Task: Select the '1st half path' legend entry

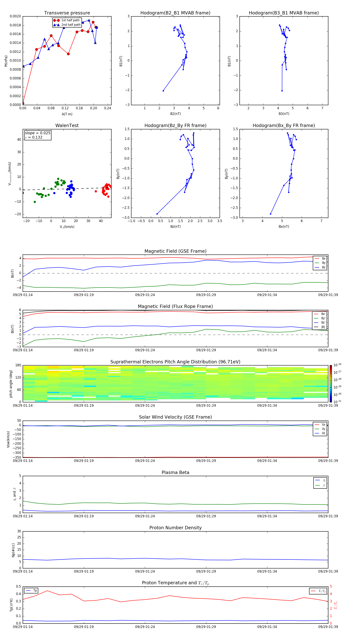Action: click(67, 20)
